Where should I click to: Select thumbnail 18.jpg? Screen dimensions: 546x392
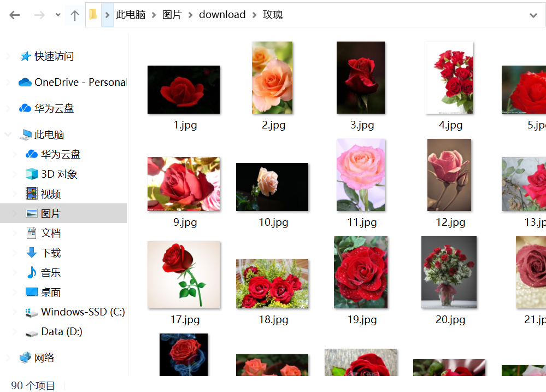point(272,284)
